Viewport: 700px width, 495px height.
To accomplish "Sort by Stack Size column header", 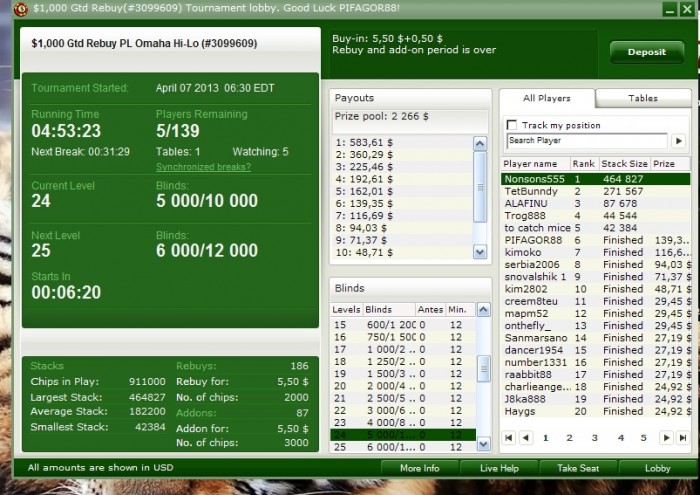I will [624, 164].
